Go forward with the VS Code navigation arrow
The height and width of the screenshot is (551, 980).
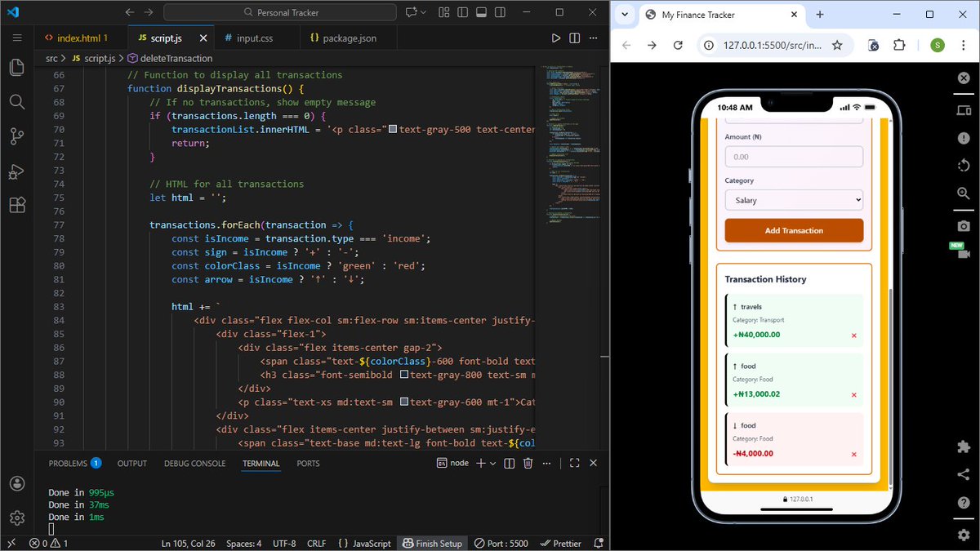coord(148,12)
